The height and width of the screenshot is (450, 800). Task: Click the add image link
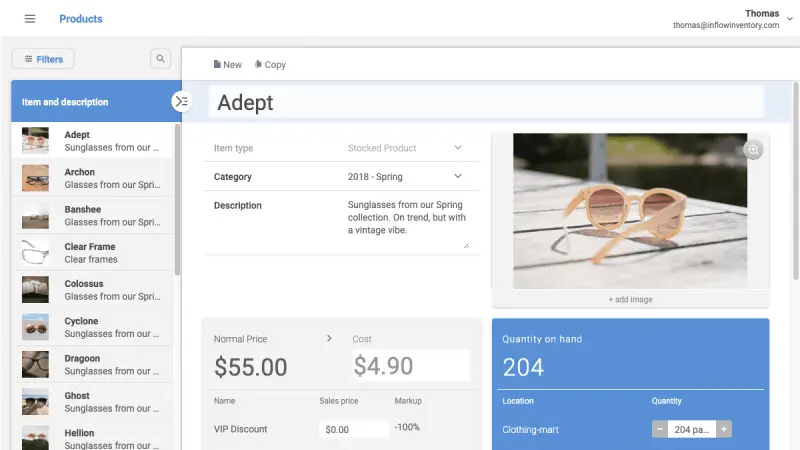pyautogui.click(x=630, y=299)
